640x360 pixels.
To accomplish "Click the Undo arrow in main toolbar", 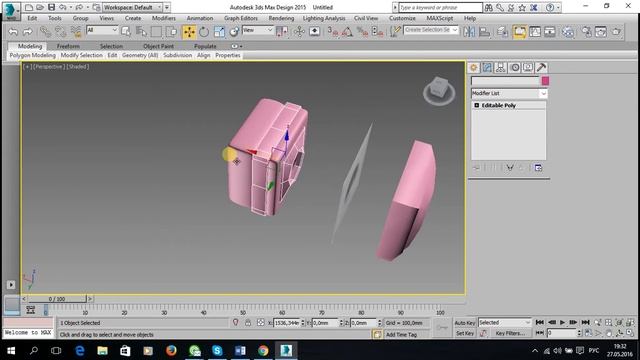I will (13, 32).
